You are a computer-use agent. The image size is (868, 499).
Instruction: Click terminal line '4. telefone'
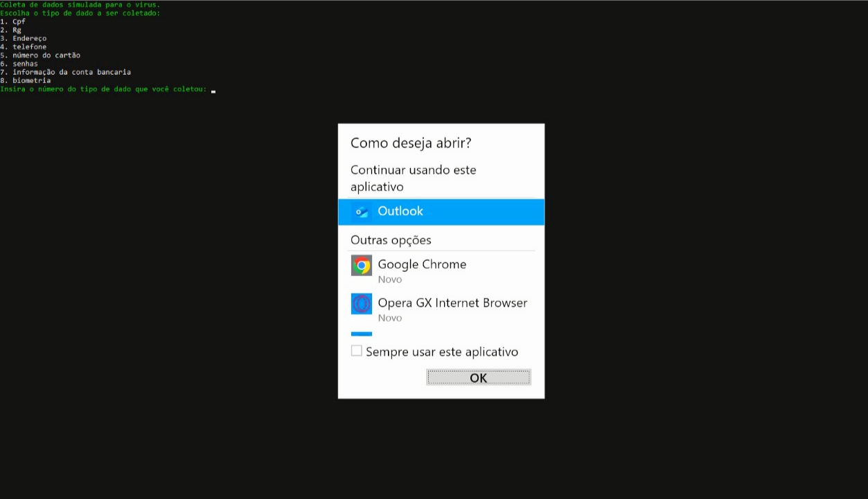click(x=24, y=46)
